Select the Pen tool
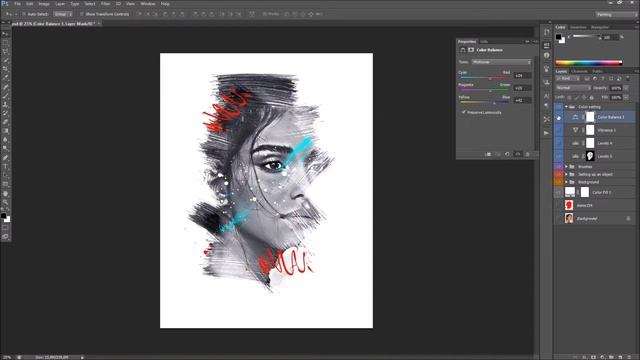Viewport: 640px width, 360px height. pyautogui.click(x=5, y=158)
